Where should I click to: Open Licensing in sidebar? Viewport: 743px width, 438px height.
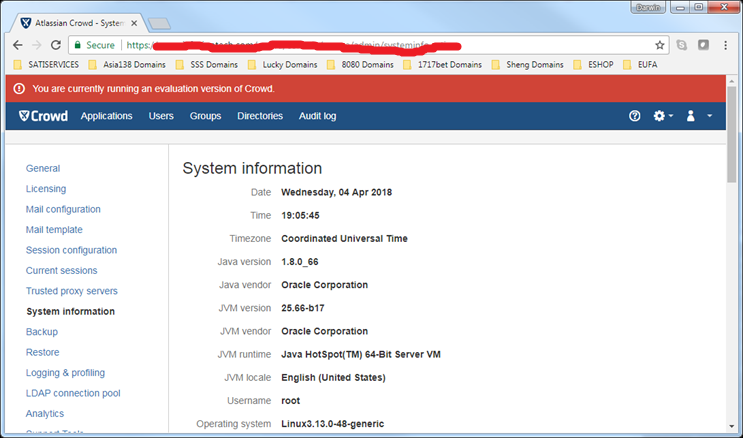(x=46, y=189)
